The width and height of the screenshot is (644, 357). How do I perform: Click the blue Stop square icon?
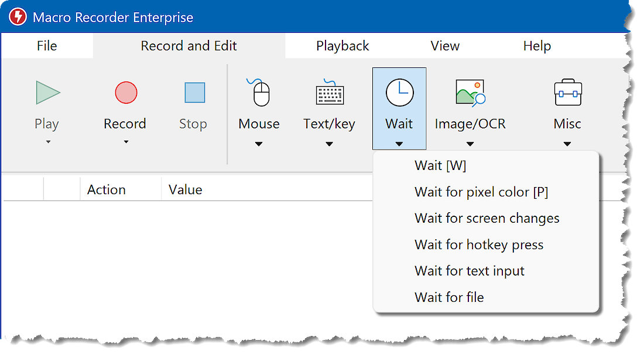click(x=194, y=93)
